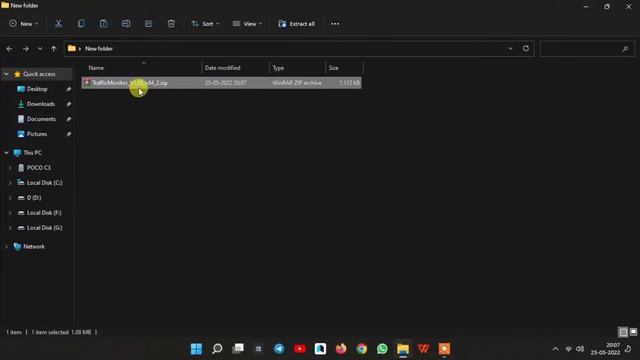Image resolution: width=640 pixels, height=360 pixels.
Task: Click the Copy icon in toolbar
Action: click(81, 24)
